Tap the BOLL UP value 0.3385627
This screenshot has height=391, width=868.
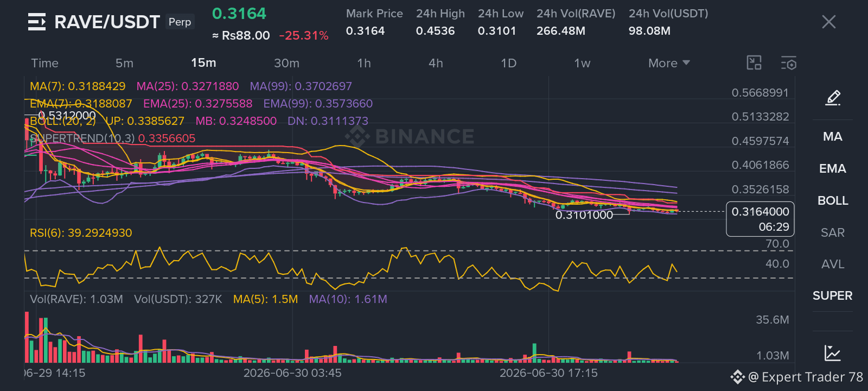[x=145, y=121]
